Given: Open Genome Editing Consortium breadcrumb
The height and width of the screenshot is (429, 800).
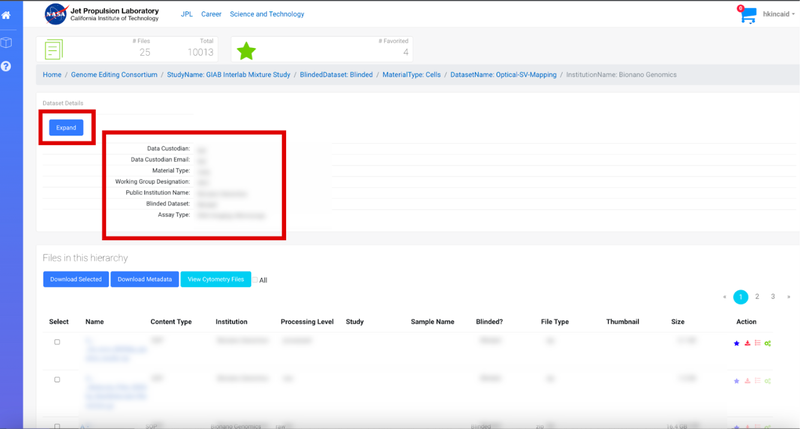Looking at the screenshot, I should pyautogui.click(x=114, y=74).
